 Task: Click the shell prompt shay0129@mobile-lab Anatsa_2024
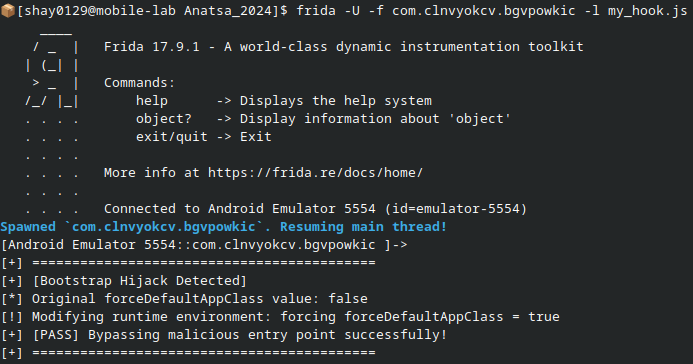click(x=153, y=11)
